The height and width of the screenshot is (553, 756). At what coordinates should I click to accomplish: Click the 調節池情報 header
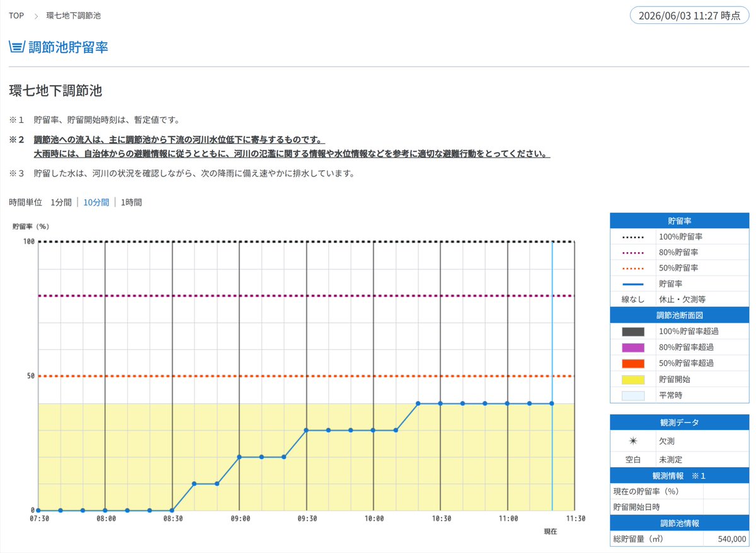click(x=680, y=523)
